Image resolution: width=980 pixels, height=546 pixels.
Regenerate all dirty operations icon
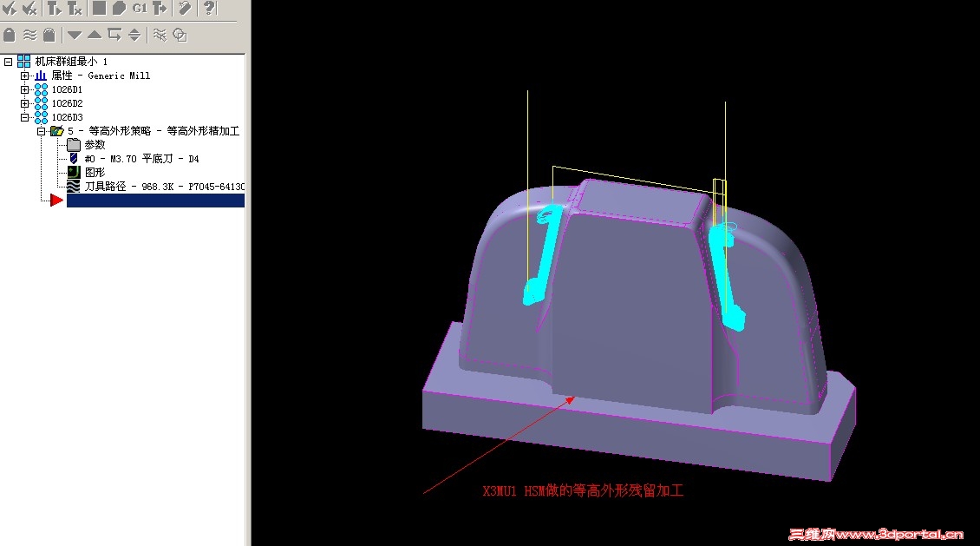coord(75,8)
